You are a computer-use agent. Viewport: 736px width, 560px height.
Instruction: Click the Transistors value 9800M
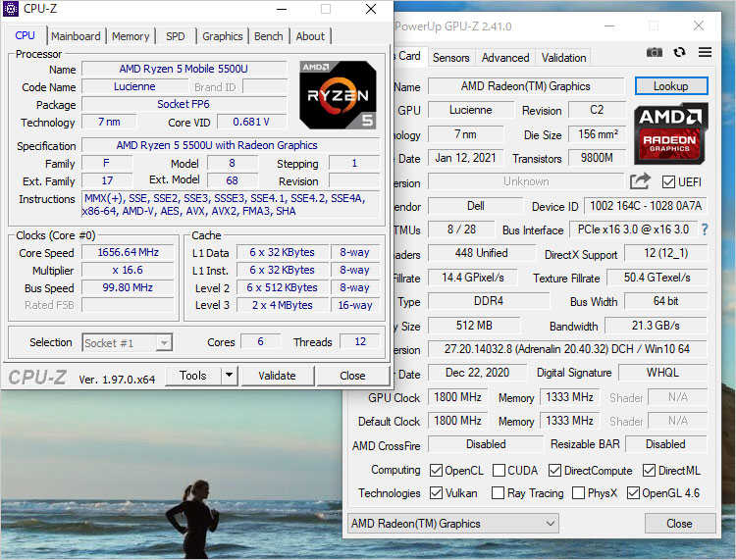[597, 158]
